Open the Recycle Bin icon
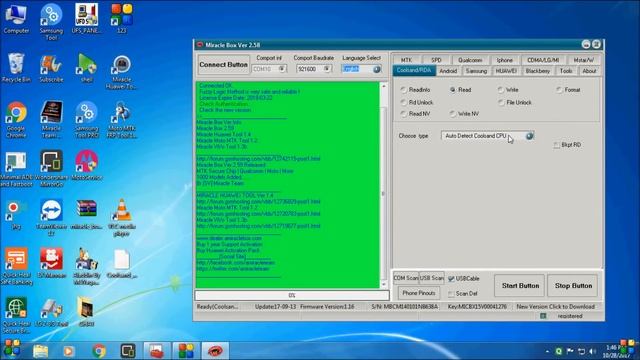Viewport: 640px width, 360px height. tap(16, 68)
